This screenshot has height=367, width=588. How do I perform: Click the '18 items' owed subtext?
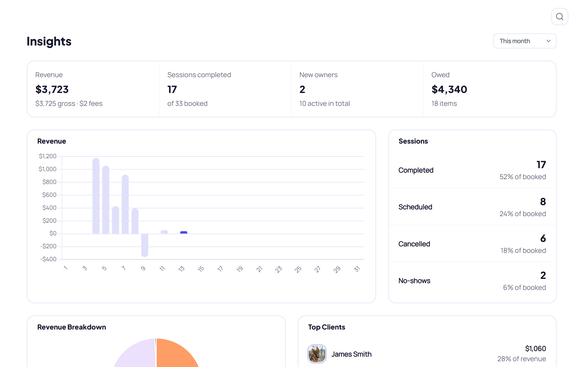pyautogui.click(x=444, y=103)
